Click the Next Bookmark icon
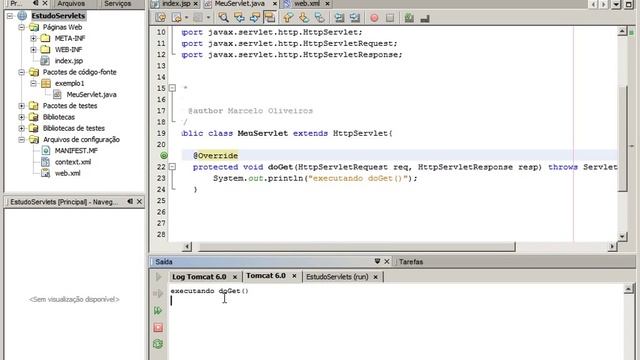Screen dimensions: 640x360 point(304,18)
